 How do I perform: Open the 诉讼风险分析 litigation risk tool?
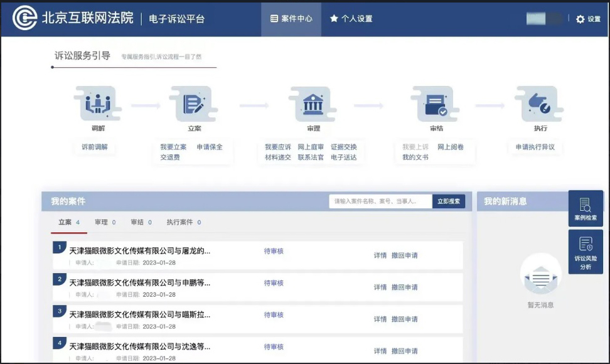pos(586,251)
